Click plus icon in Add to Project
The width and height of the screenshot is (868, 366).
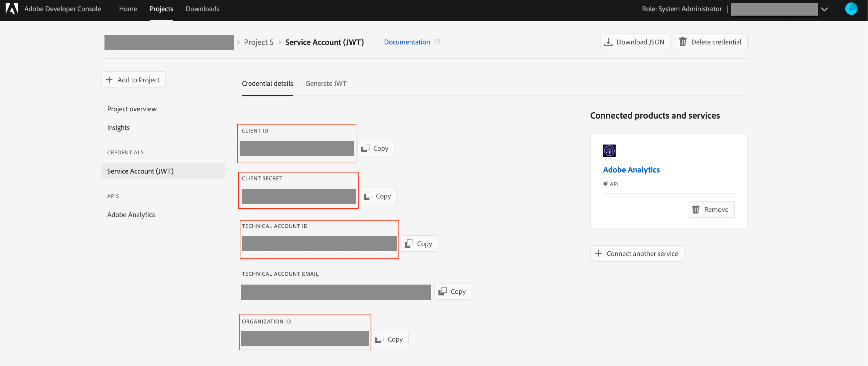pyautogui.click(x=109, y=80)
